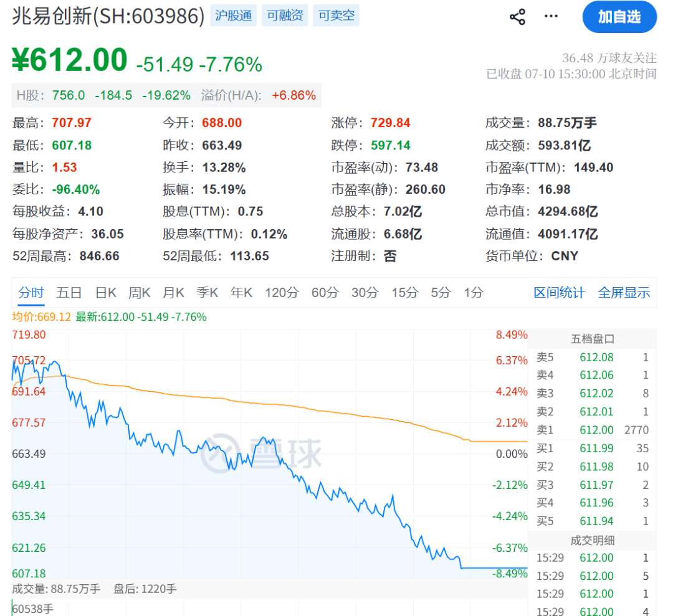Click the H股 price 756.0

tap(69, 95)
